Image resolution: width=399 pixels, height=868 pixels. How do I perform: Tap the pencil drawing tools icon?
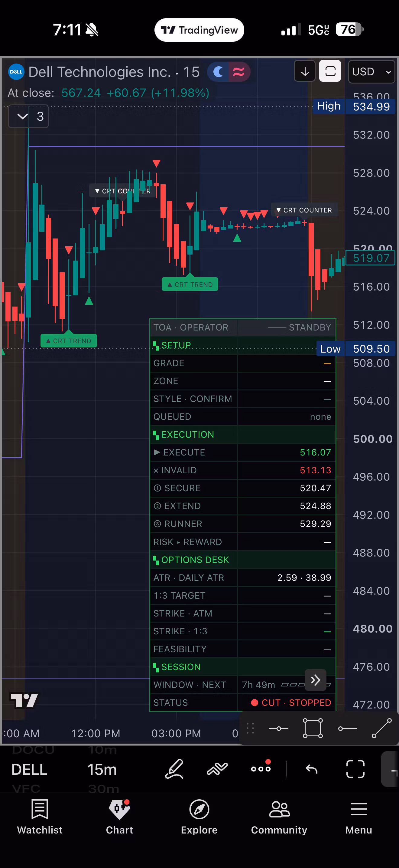pos(174,769)
